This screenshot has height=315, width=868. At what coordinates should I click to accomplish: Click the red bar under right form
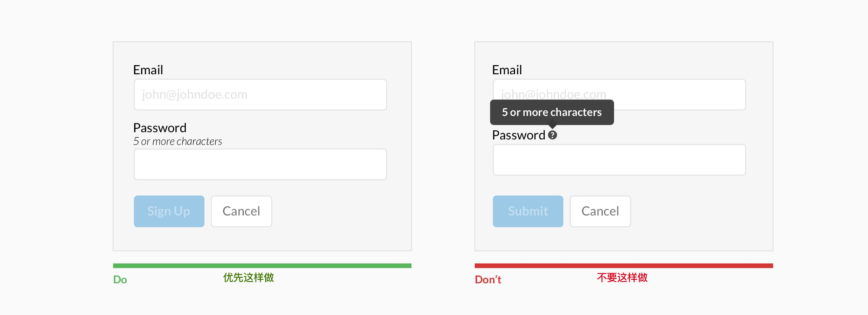[624, 265]
